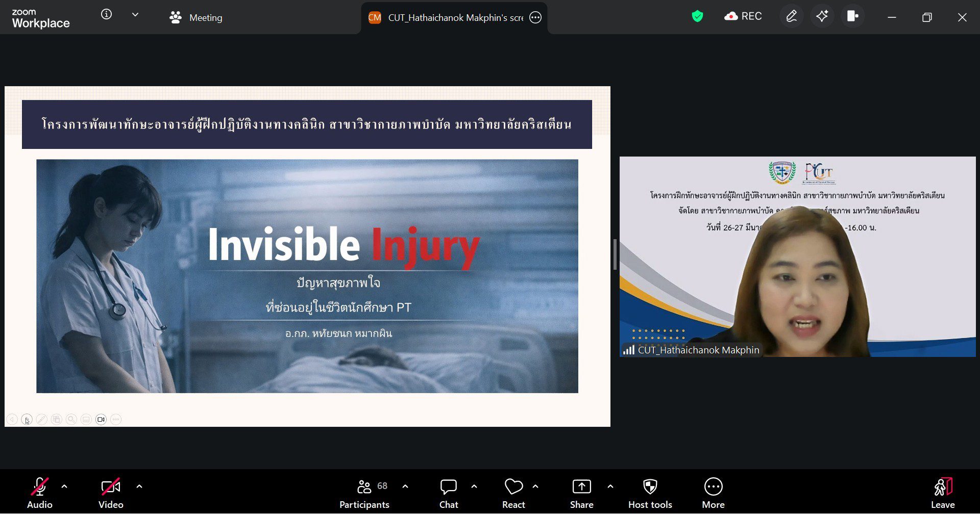
Task: Toggle the slideshow camera button on the slide
Action: (101, 420)
